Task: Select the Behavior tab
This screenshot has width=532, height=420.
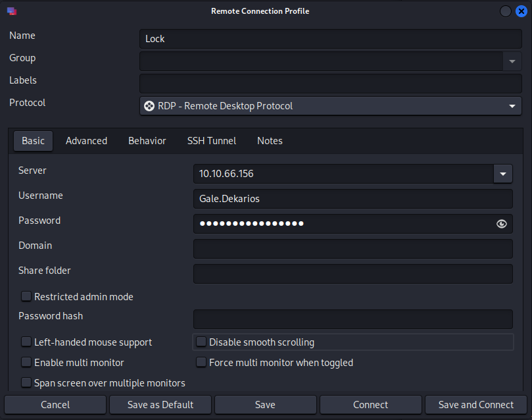Action: 147,141
